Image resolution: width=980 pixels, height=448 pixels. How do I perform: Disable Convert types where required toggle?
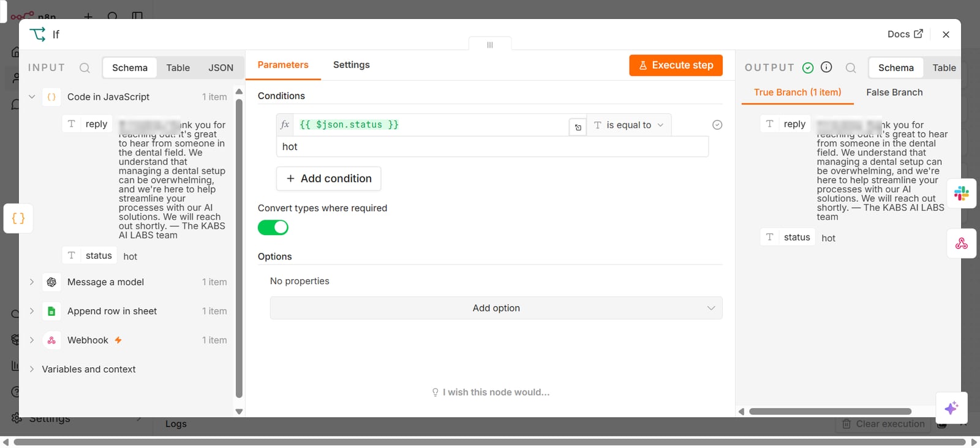tap(273, 228)
